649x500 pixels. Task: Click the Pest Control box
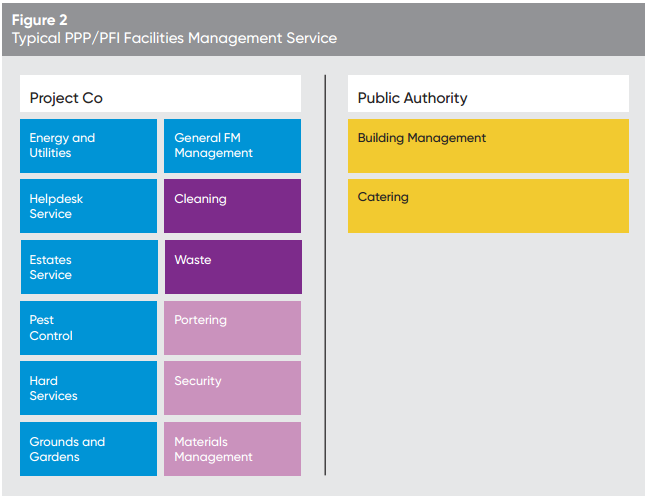coord(88,328)
